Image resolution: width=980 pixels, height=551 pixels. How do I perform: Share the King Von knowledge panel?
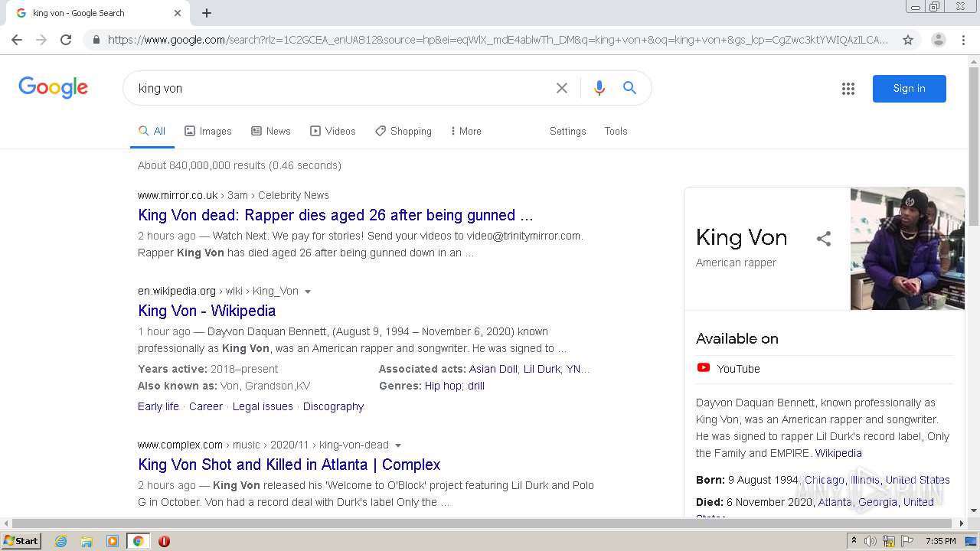pyautogui.click(x=824, y=239)
